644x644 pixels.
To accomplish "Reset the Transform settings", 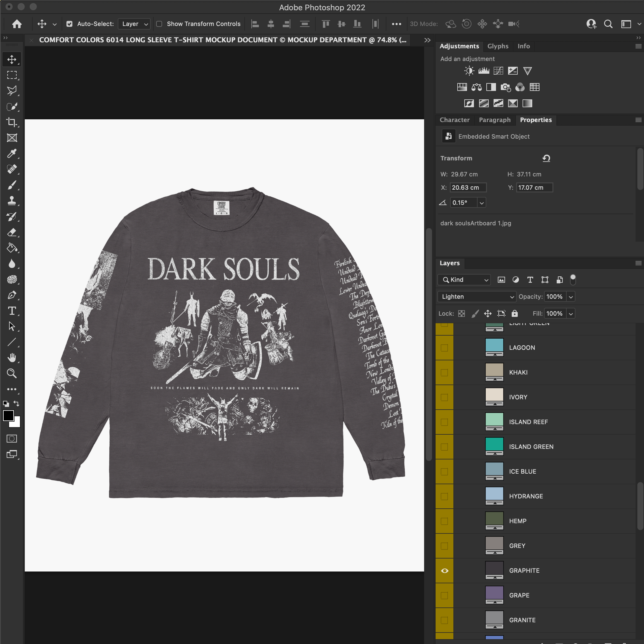I will pos(546,158).
